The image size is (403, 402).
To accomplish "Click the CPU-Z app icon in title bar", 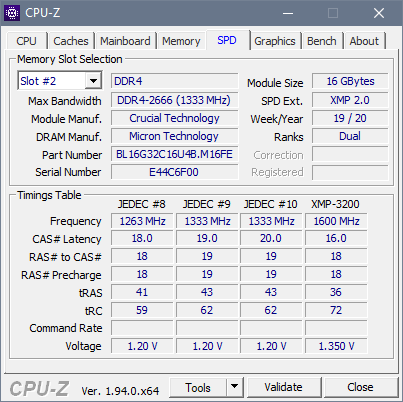I will pos(12,13).
